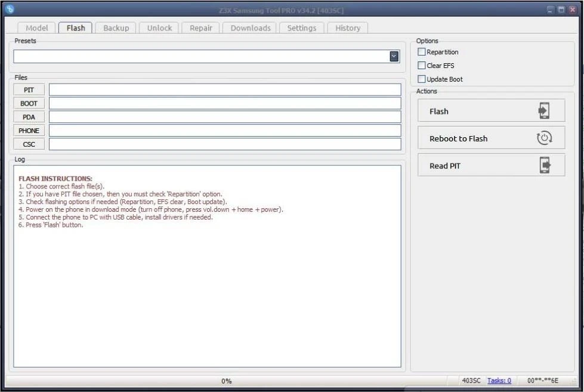Click the CSC file button

(x=29, y=144)
